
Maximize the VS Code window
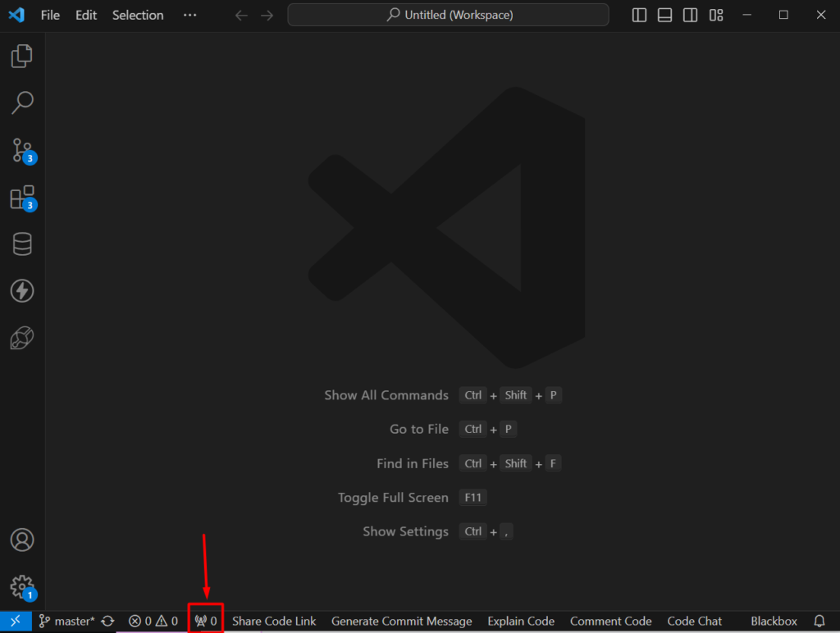pyautogui.click(x=783, y=15)
